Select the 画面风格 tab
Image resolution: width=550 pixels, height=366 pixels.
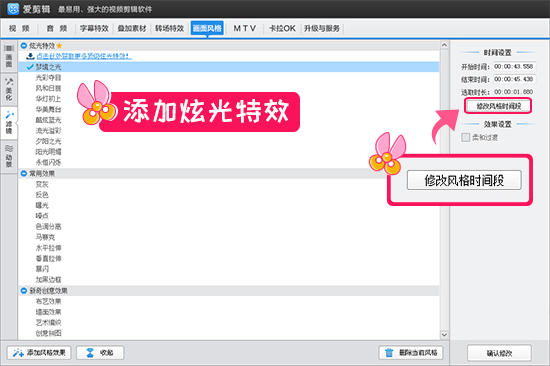click(207, 28)
